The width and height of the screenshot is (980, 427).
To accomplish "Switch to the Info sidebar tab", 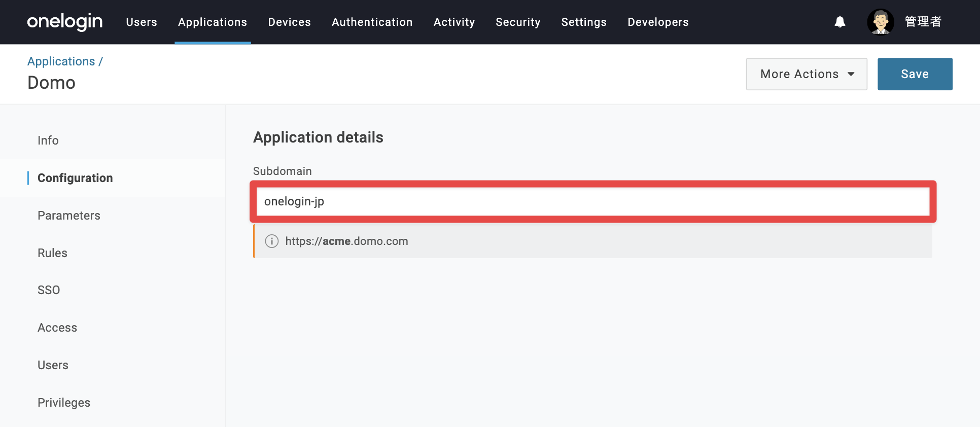I will pos(48,140).
